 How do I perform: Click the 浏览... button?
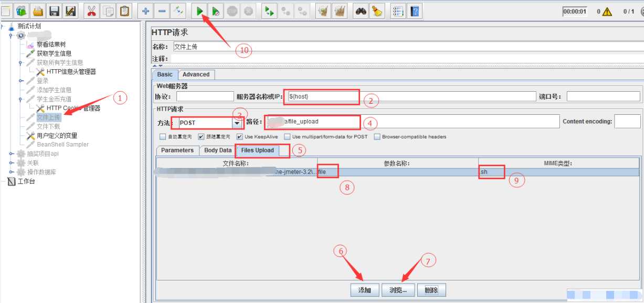pos(398,290)
